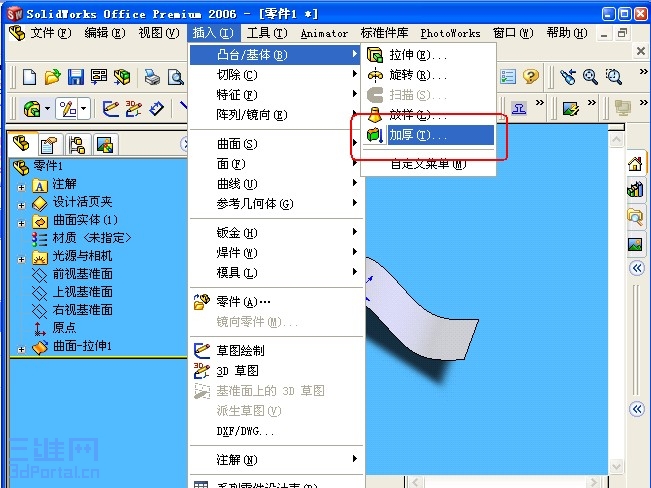Expand the 注解 tree node

(21, 187)
